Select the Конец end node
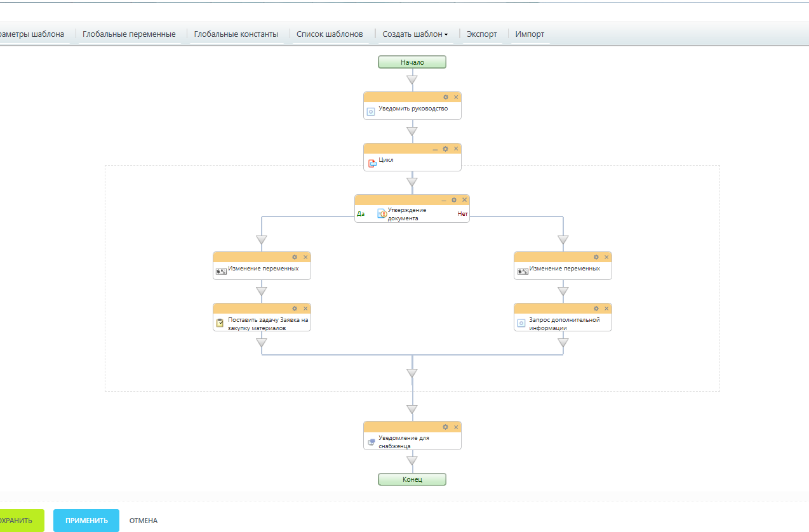This screenshot has width=809, height=532. coord(412,479)
